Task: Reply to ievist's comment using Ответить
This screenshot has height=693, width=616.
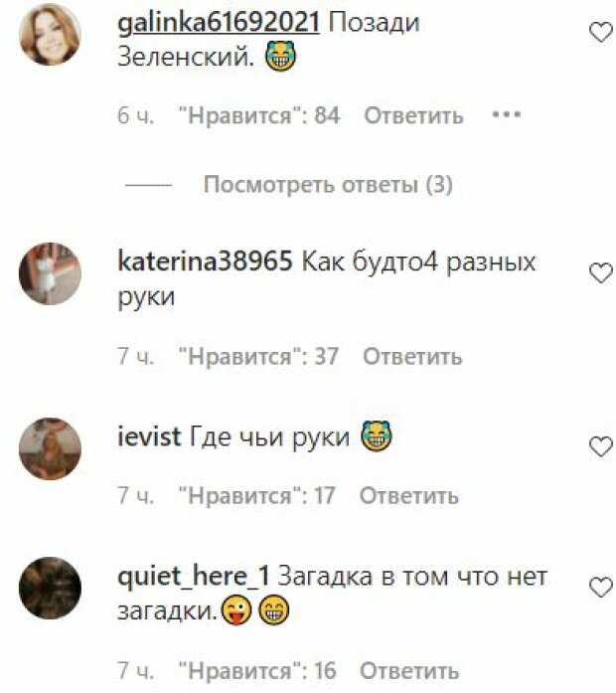Action: (x=409, y=495)
